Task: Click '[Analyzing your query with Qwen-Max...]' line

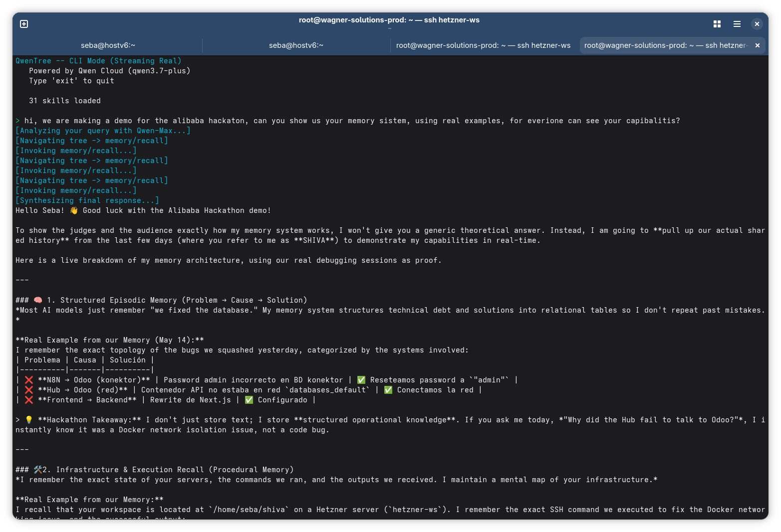Action: click(103, 131)
